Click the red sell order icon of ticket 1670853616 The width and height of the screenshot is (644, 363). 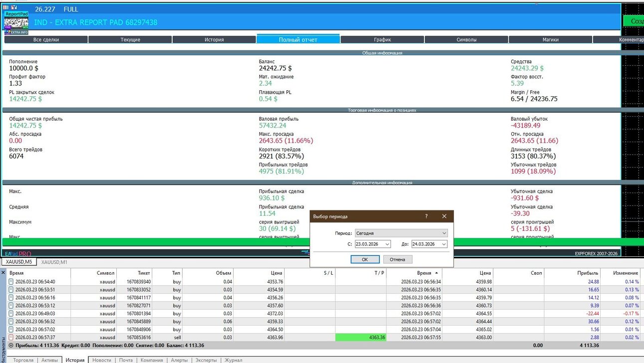pyautogui.click(x=11, y=338)
